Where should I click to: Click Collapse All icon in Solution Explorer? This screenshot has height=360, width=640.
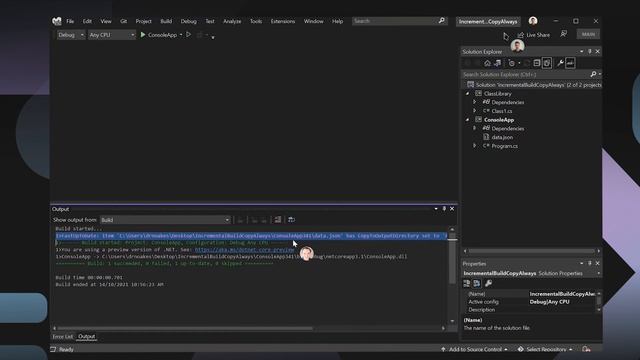click(537, 63)
